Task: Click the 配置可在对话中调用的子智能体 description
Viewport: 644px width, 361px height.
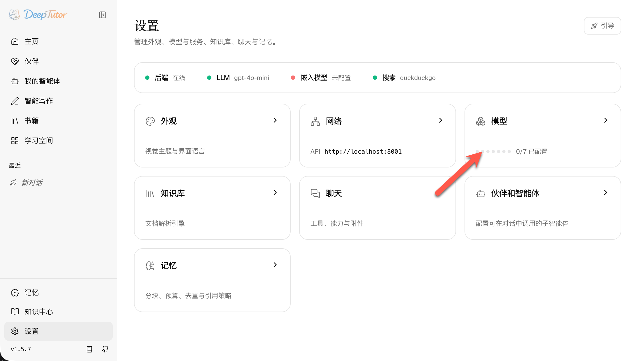Action: point(522,224)
